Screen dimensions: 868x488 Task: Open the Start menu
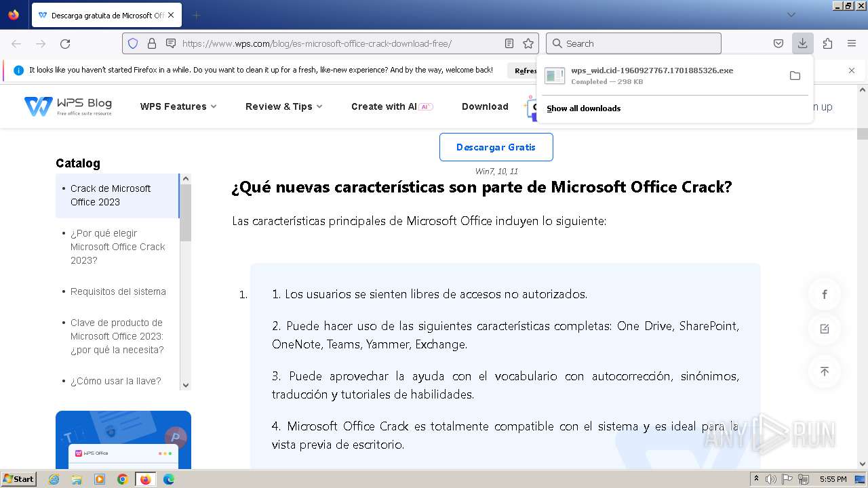pyautogui.click(x=19, y=479)
